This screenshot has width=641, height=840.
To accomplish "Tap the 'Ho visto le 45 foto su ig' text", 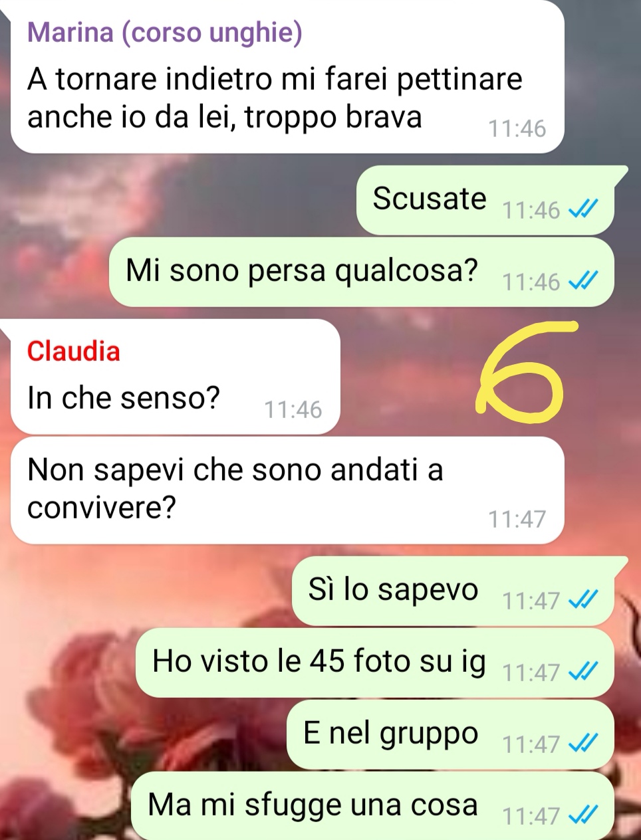I will pyautogui.click(x=319, y=661).
